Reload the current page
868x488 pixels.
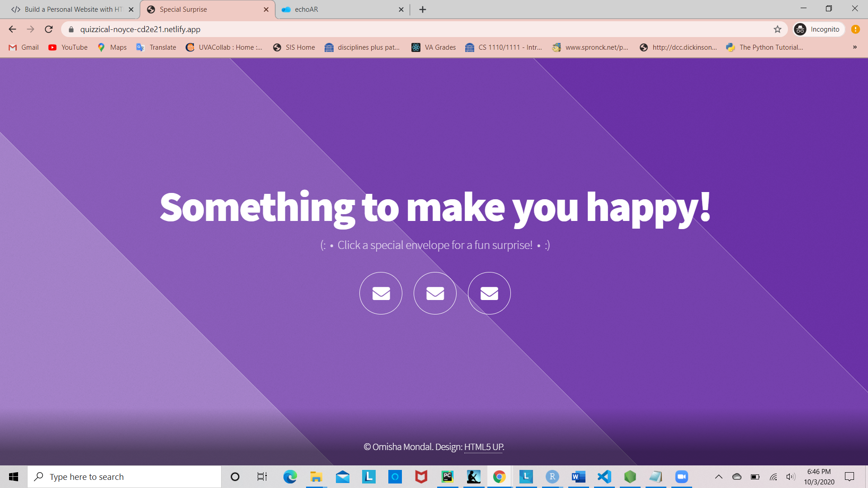coord(49,29)
